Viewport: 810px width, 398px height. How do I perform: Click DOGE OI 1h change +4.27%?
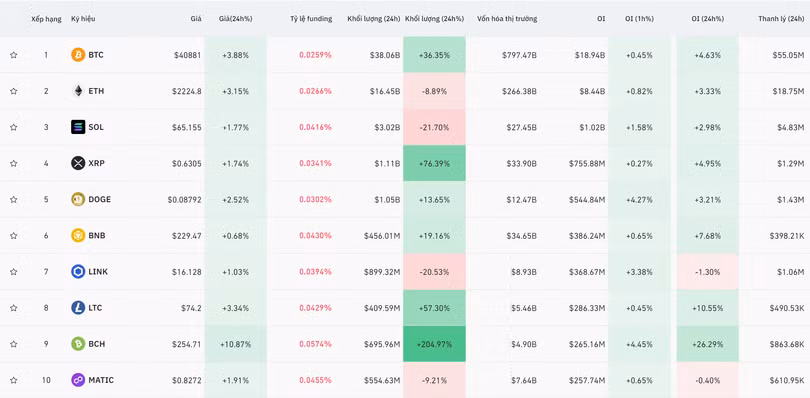click(639, 200)
